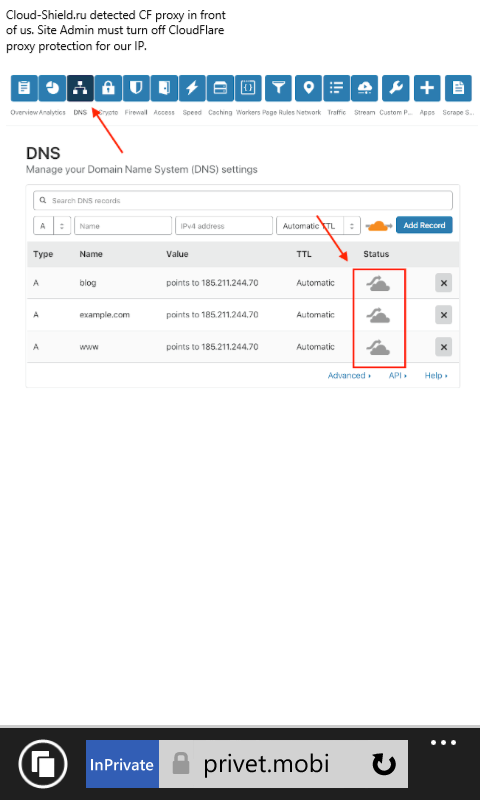Delete the www DNS record
The image size is (480, 800).
(x=443, y=347)
